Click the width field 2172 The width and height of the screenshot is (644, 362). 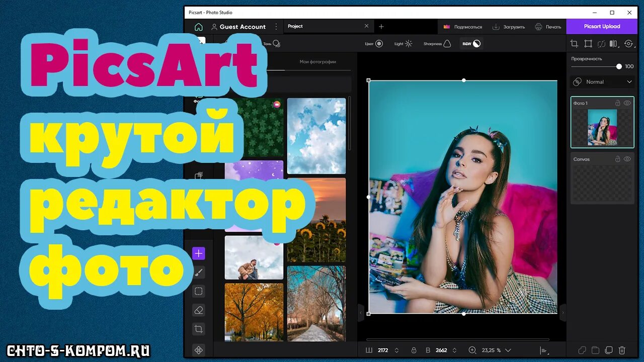point(383,350)
